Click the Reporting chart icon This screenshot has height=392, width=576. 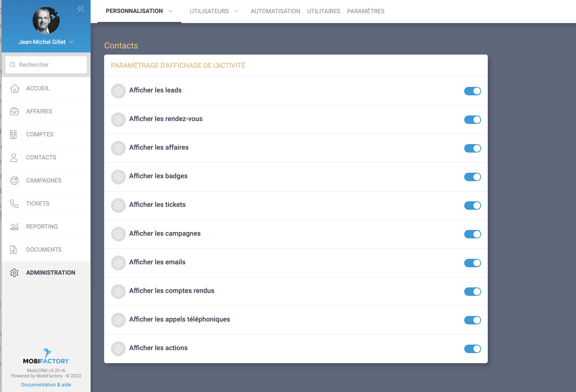pyautogui.click(x=14, y=227)
